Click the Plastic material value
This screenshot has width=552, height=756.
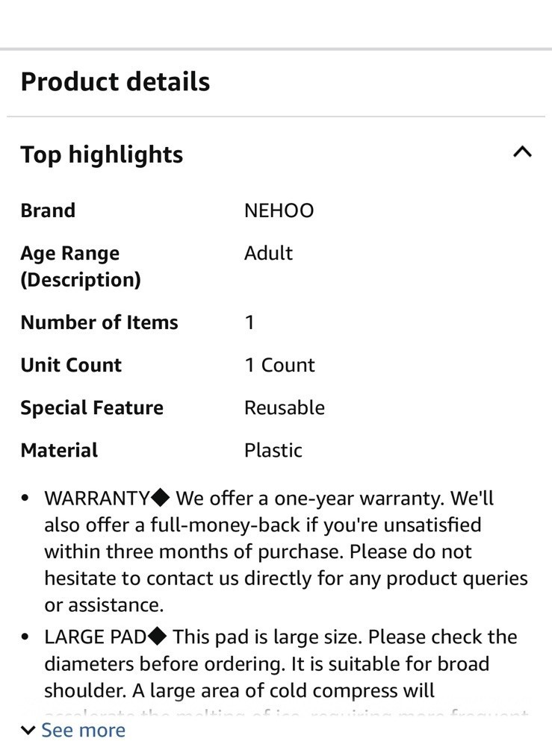pyautogui.click(x=273, y=450)
